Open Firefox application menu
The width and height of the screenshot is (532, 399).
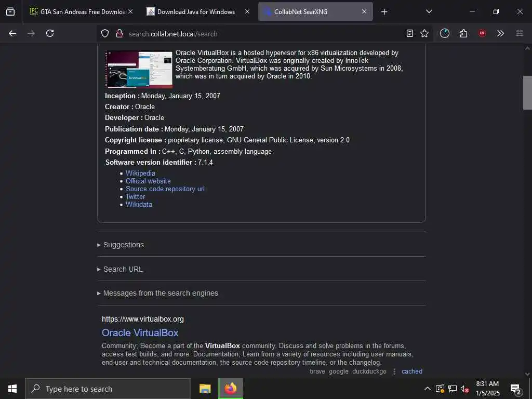tap(520, 33)
